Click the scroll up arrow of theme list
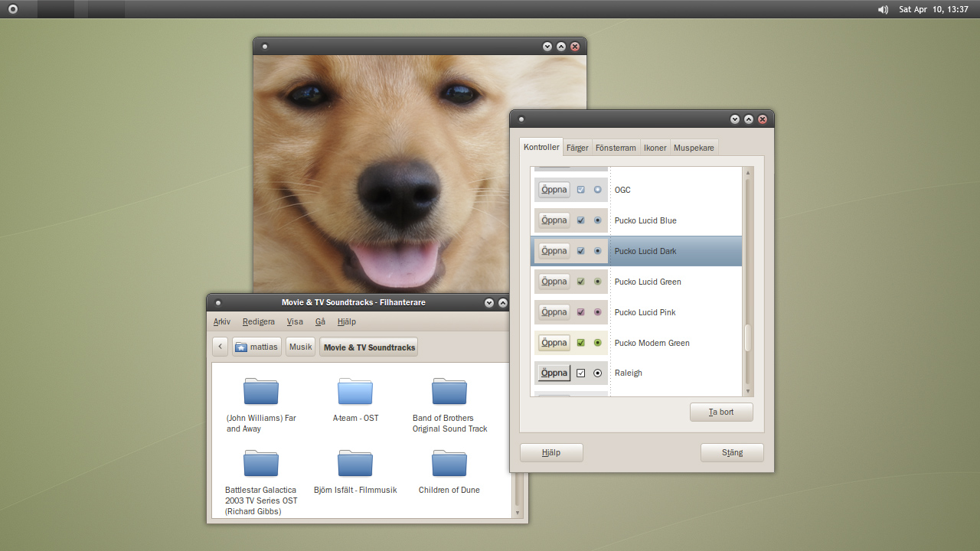980x551 pixels. [x=748, y=173]
